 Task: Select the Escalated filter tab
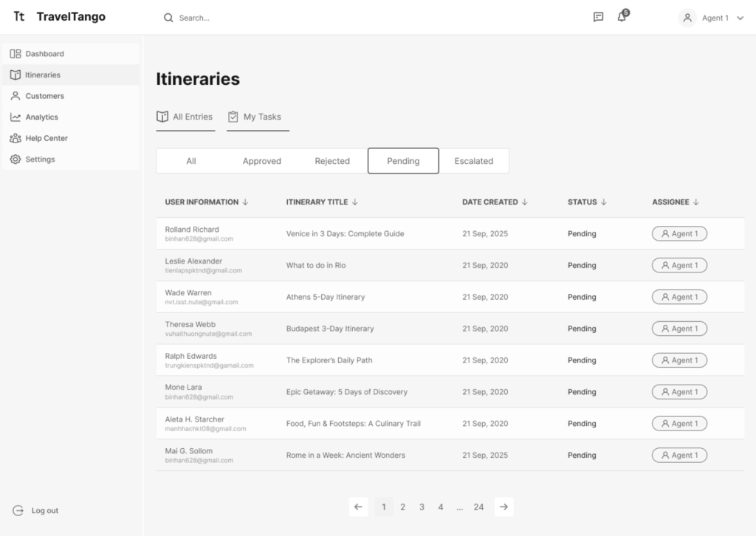(x=473, y=161)
